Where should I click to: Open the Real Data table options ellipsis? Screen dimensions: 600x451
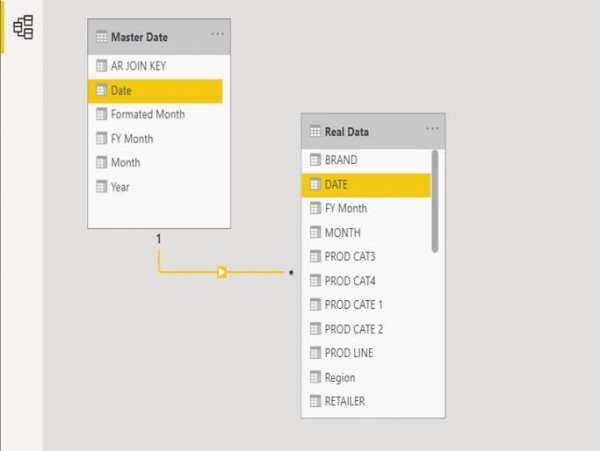tap(432, 129)
